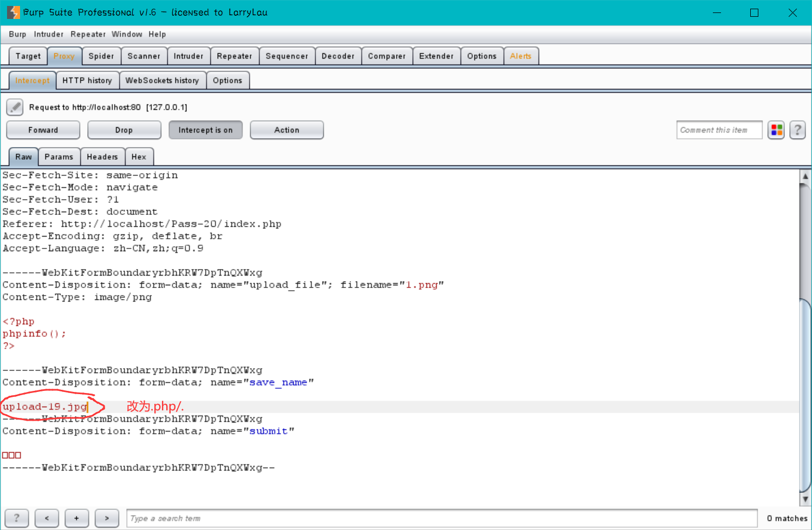Open the Intruder menu in menu bar

(x=49, y=34)
